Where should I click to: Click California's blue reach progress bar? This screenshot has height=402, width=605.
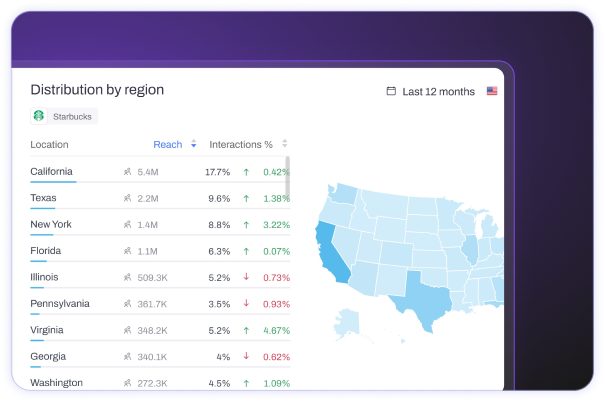coord(53,182)
